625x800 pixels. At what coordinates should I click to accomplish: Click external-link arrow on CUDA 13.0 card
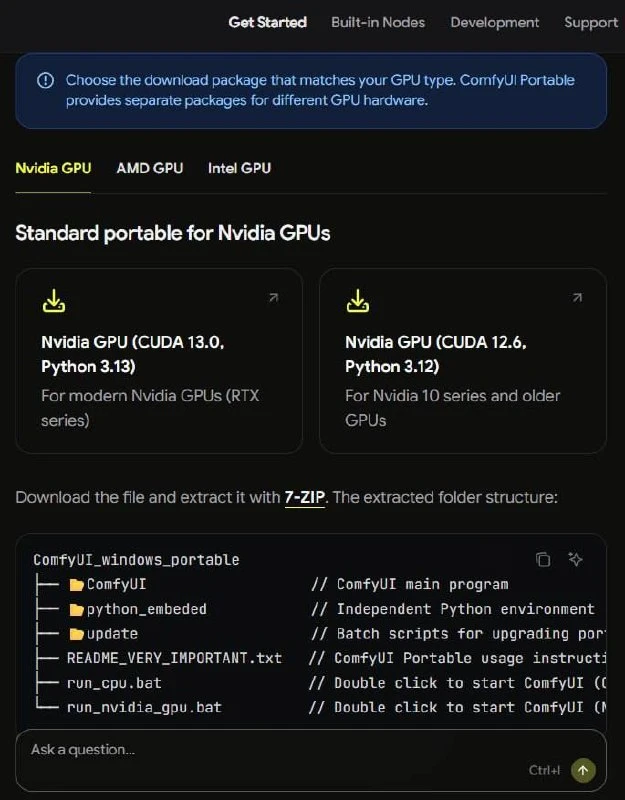pos(273,297)
